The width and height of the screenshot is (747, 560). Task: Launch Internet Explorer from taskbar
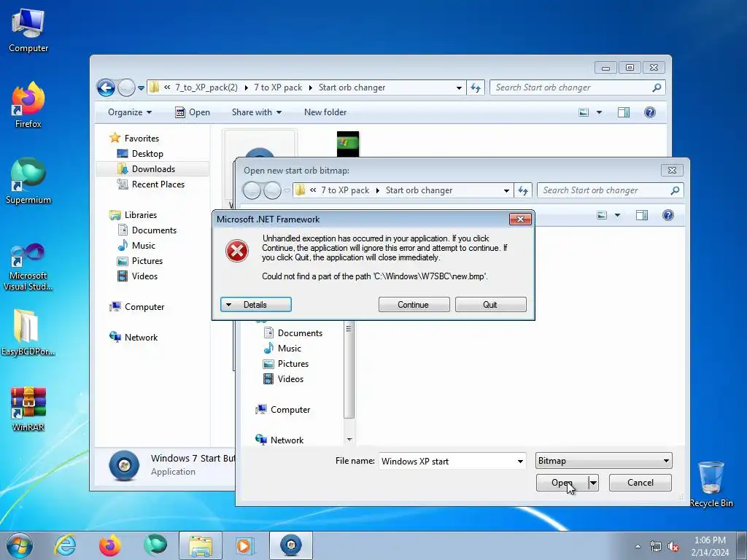(65, 545)
